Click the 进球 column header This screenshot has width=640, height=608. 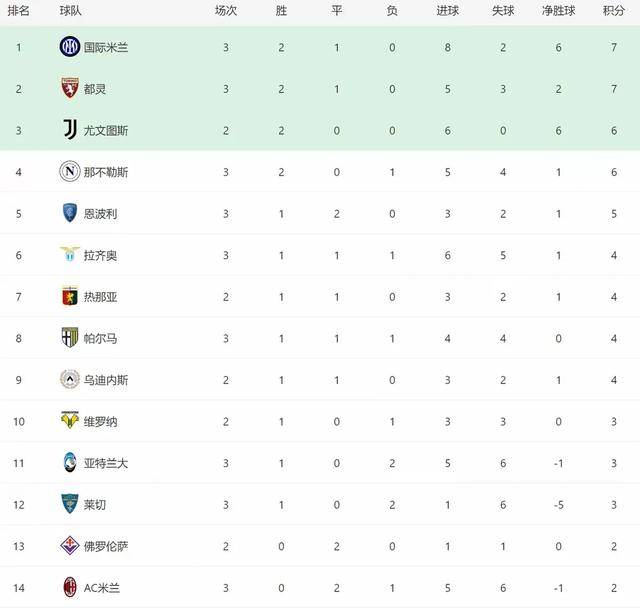pos(448,10)
